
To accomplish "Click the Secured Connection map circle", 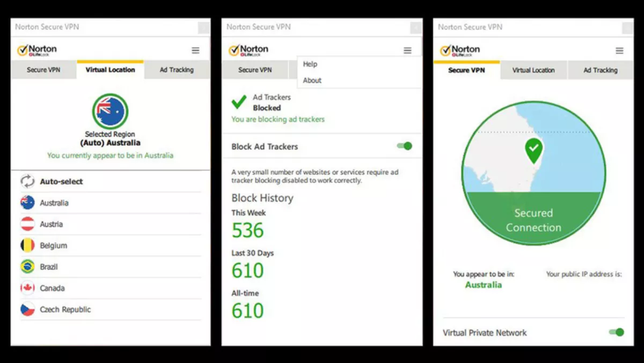I will (533, 173).
